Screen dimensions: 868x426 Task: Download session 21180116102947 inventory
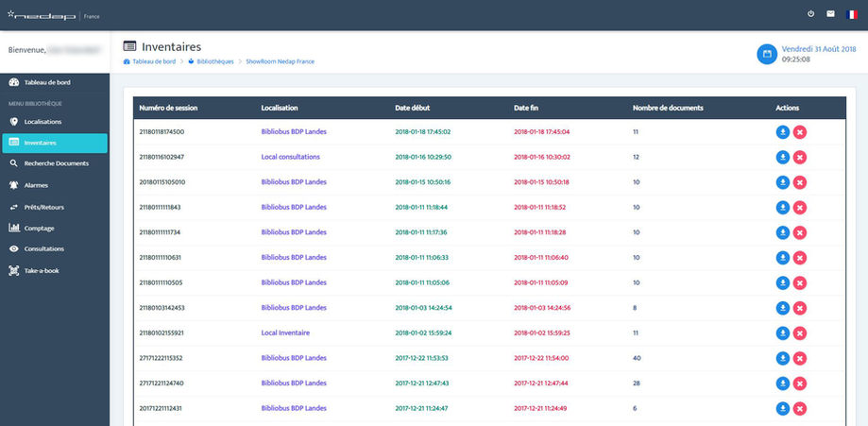[x=783, y=158]
